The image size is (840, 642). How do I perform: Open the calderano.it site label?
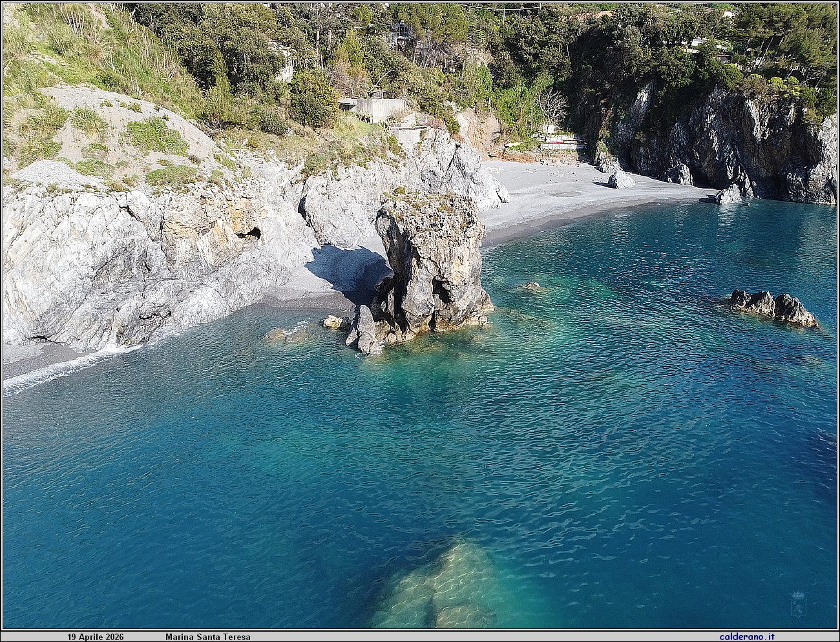[747, 637]
